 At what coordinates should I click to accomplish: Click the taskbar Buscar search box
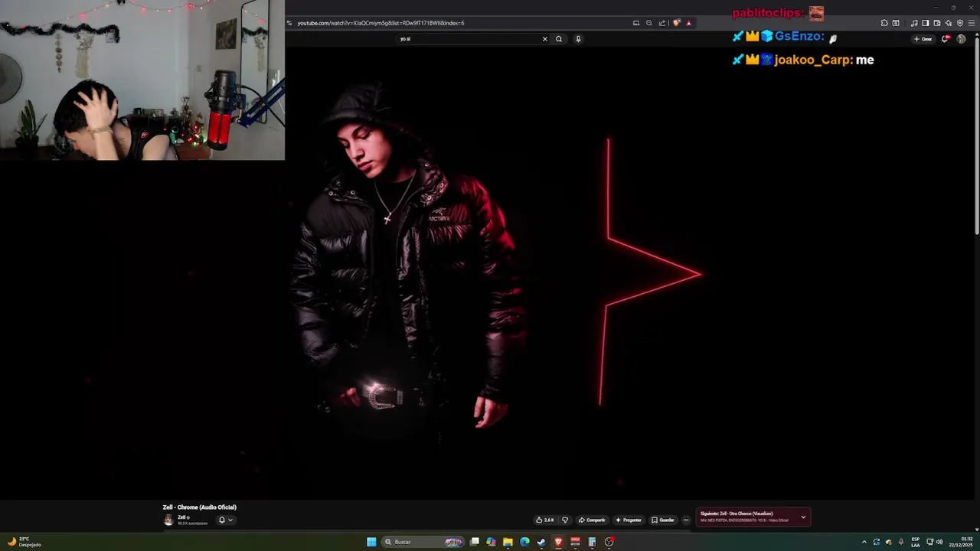click(423, 542)
